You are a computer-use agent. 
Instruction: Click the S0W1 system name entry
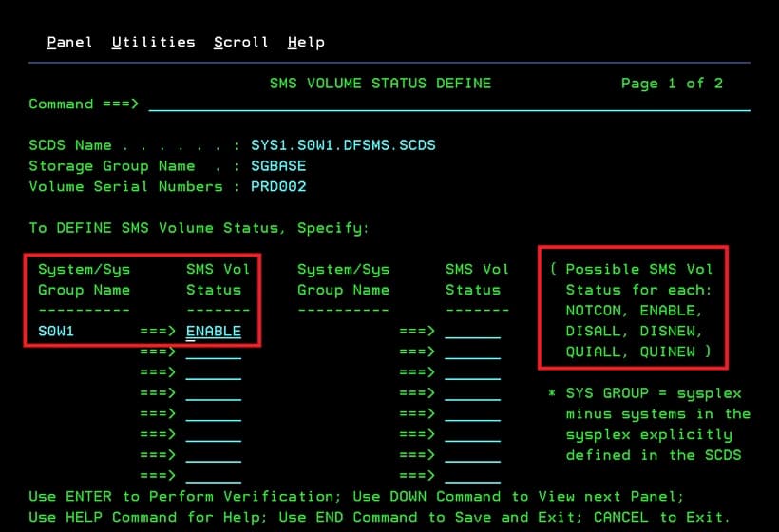(x=56, y=332)
